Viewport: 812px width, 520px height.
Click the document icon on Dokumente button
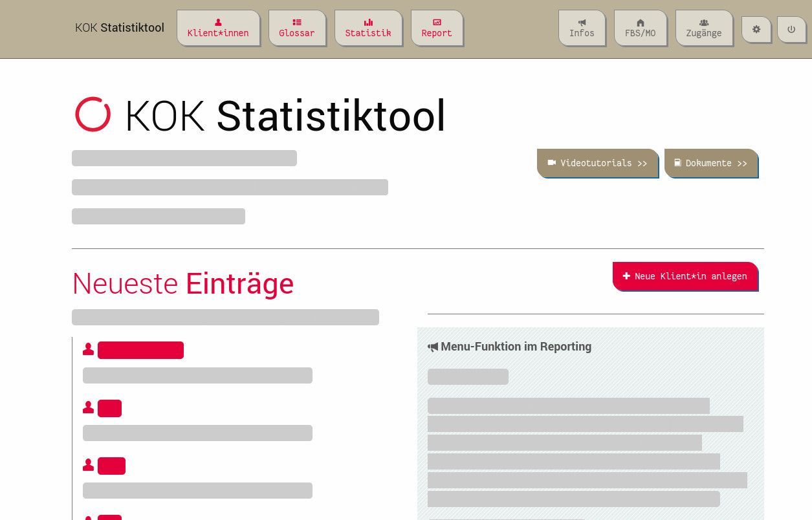[x=677, y=163]
